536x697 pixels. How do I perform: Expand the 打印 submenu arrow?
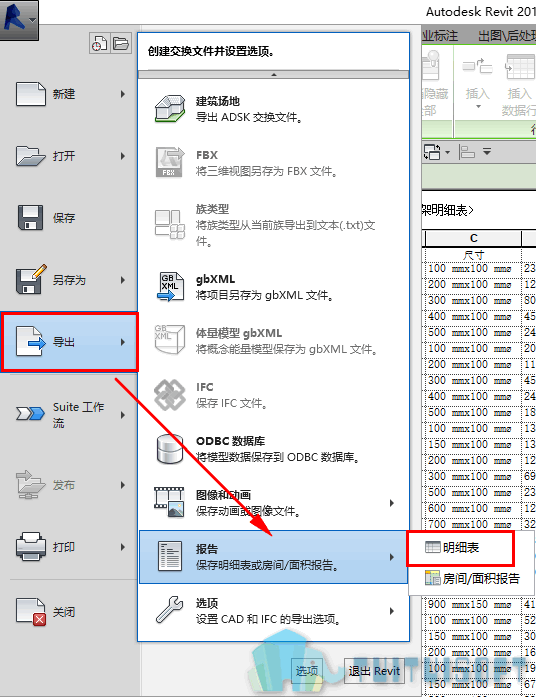pyautogui.click(x=123, y=547)
